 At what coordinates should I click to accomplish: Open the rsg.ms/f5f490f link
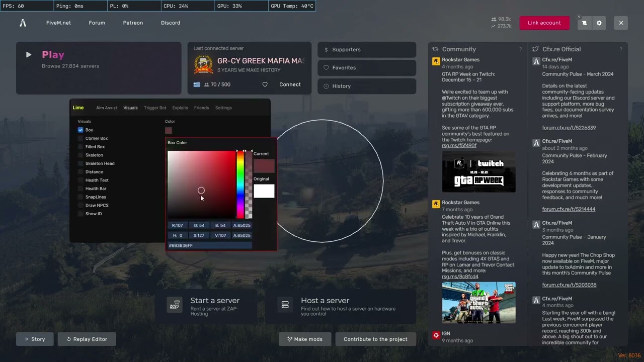tap(459, 146)
